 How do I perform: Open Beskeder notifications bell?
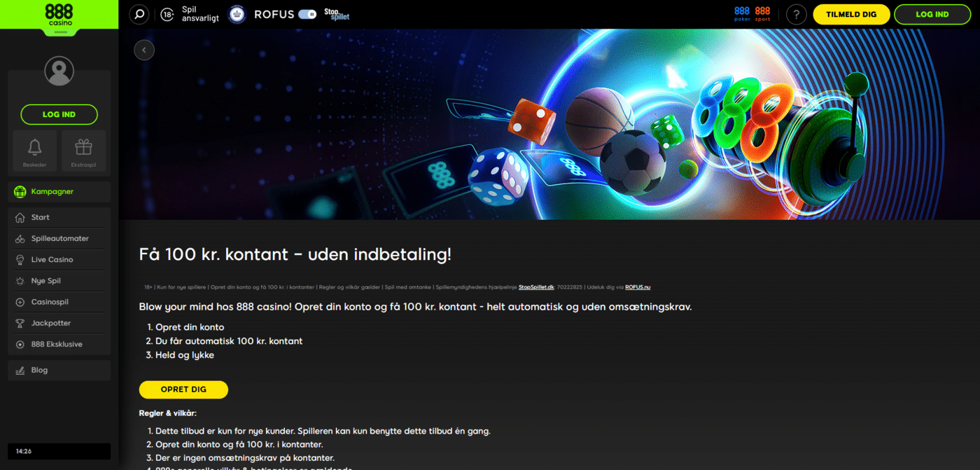point(34,151)
